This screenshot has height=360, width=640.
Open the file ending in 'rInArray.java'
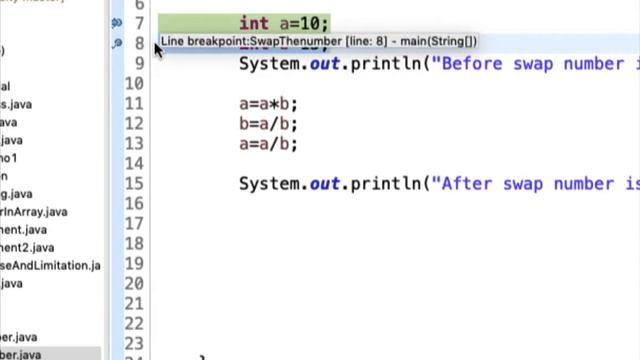click(33, 212)
